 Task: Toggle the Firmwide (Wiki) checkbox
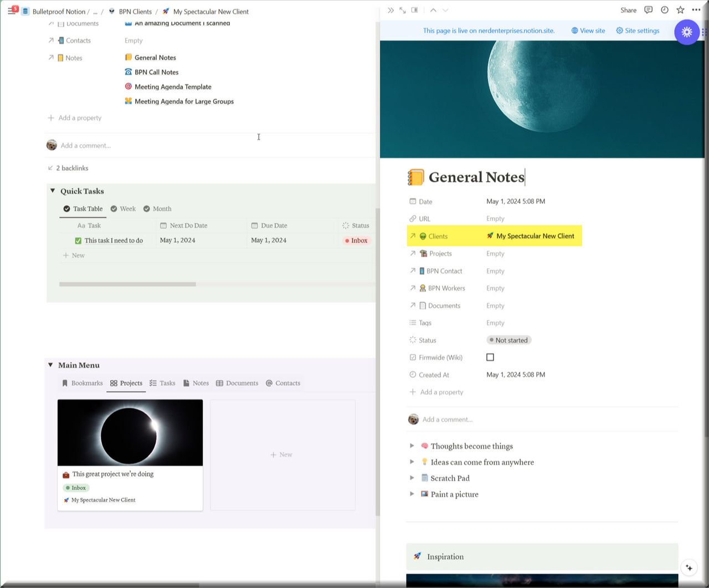(490, 357)
